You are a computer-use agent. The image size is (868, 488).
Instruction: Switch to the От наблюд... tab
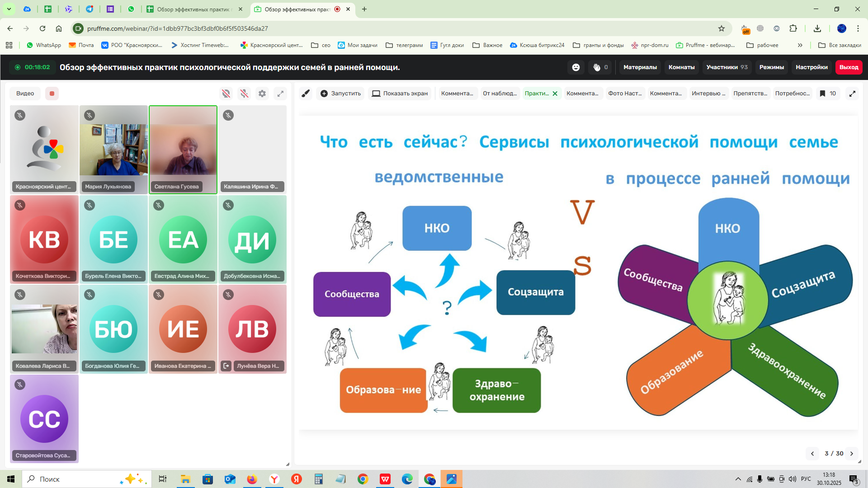500,94
